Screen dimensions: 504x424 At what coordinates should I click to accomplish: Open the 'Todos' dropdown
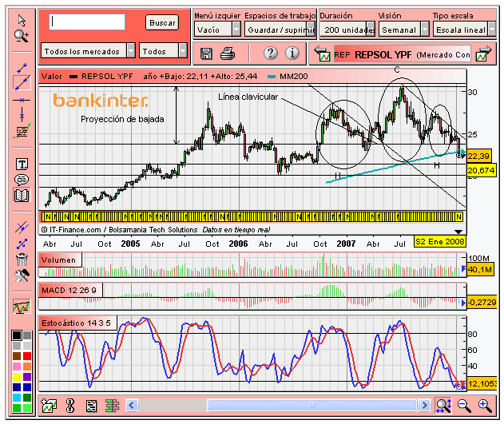pos(163,51)
